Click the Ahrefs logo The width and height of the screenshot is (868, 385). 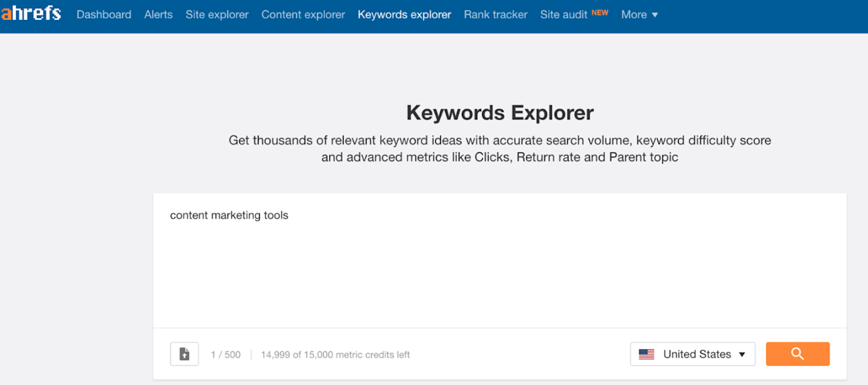pos(31,14)
